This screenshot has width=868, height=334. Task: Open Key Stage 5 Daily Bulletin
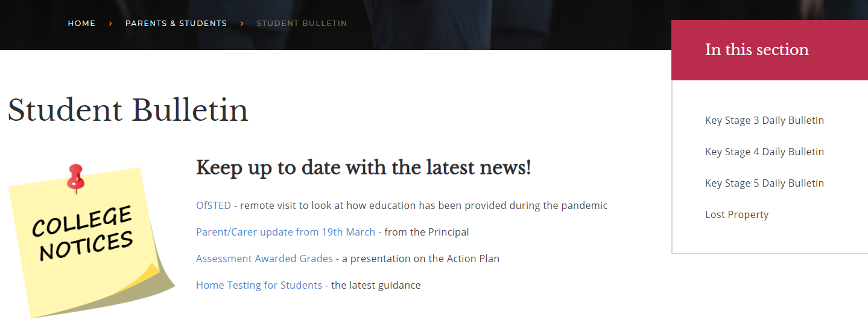[x=764, y=183]
